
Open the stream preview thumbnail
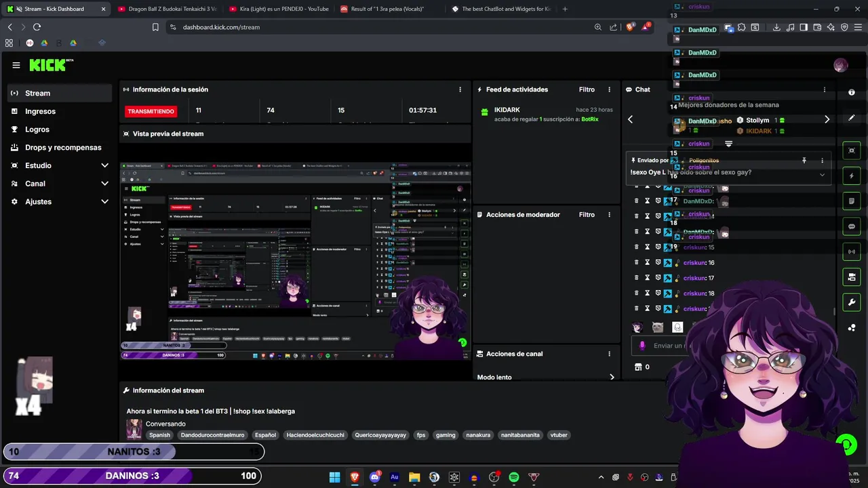(296, 261)
